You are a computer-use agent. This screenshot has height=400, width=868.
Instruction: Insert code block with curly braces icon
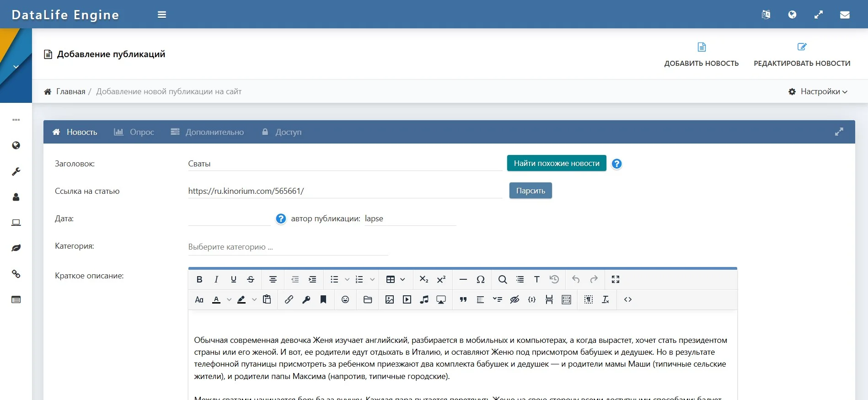[532, 299]
